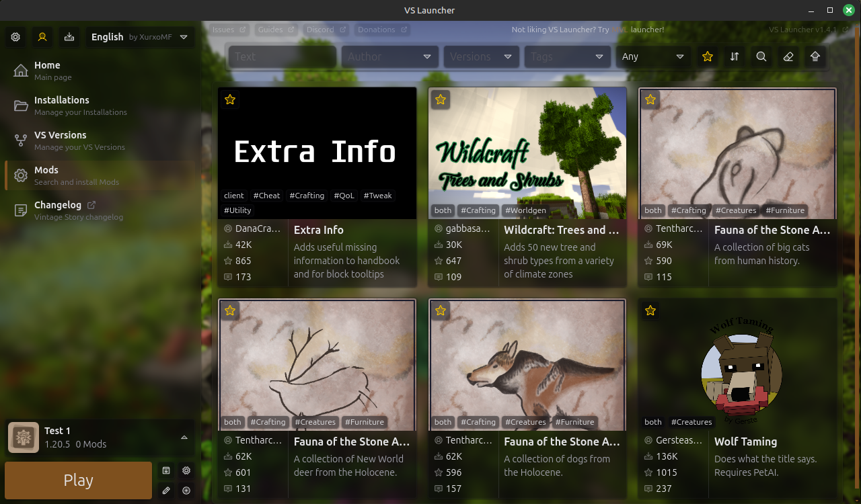Open installation settings gear near Play
Viewport: 861px width, 504px height.
click(186, 470)
